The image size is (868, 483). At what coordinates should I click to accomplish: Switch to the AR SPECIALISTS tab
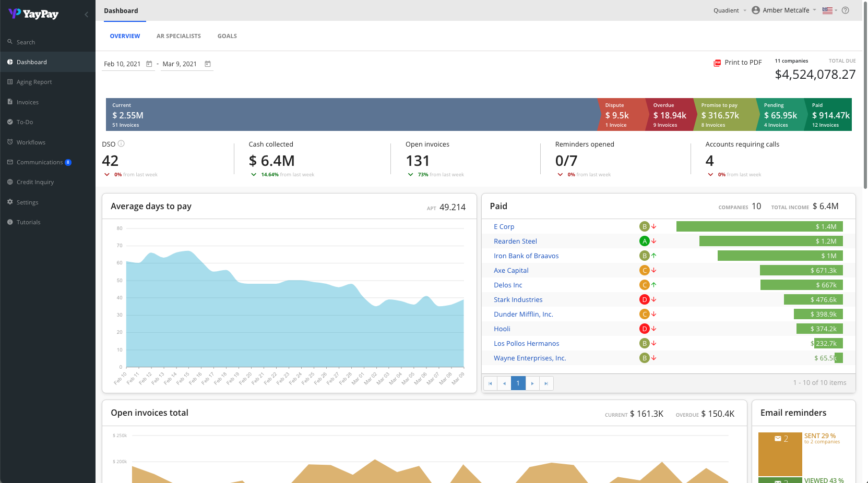(x=179, y=35)
